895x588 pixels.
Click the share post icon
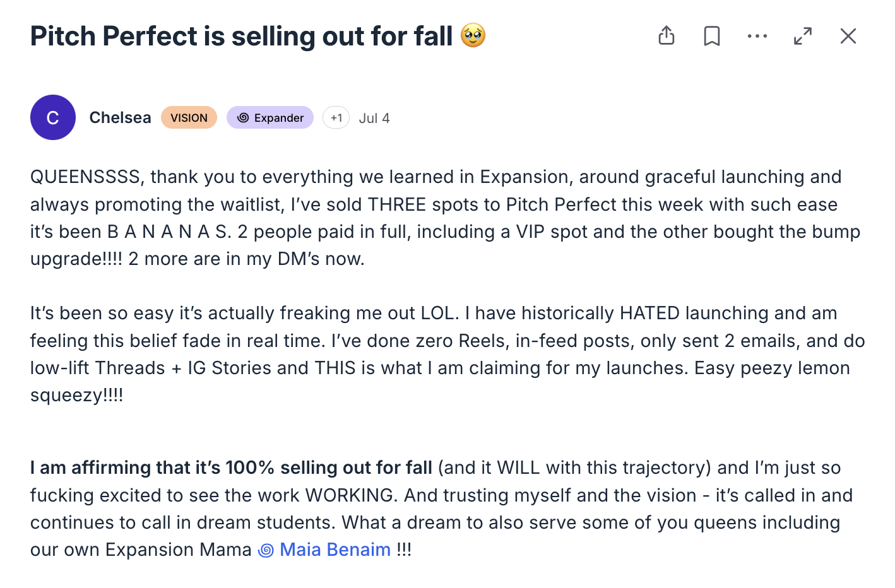click(x=667, y=36)
